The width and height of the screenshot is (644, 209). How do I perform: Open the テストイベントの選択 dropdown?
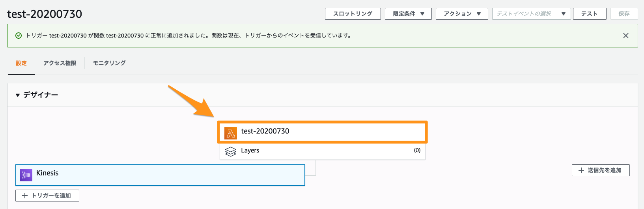pos(531,14)
